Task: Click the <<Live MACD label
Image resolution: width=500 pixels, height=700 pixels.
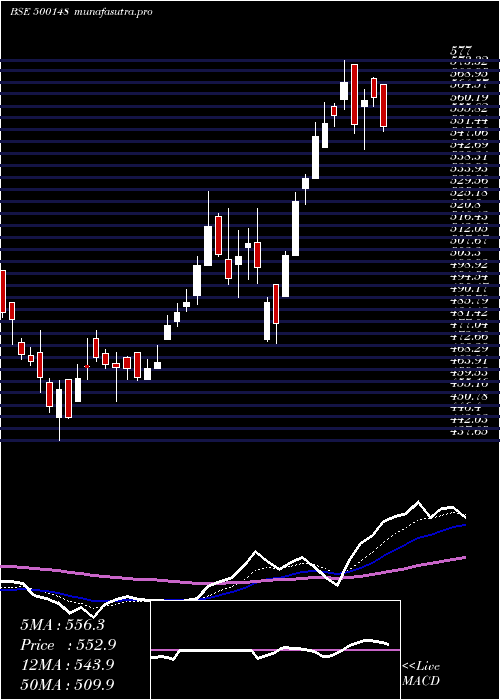Action: coord(421,674)
